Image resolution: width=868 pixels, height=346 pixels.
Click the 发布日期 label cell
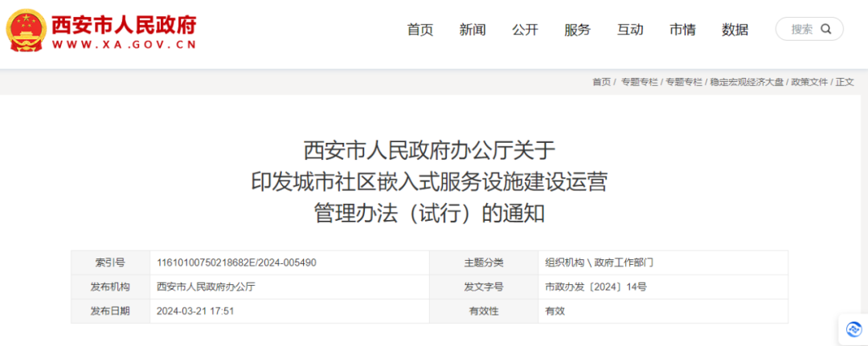pos(110,311)
